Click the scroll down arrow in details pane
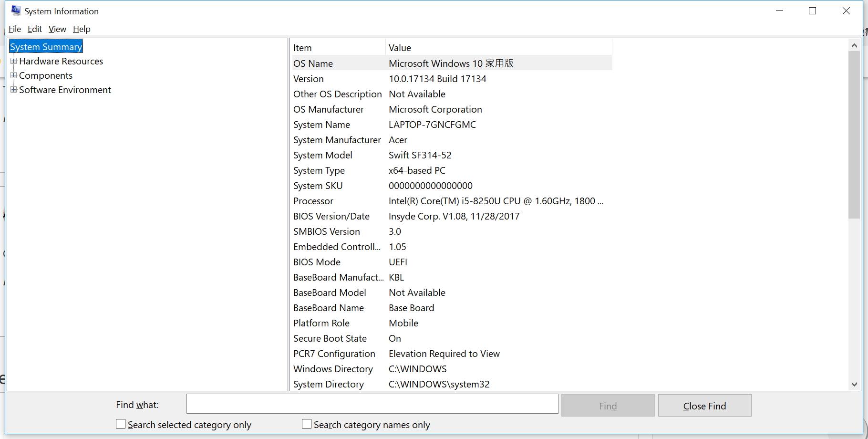The width and height of the screenshot is (868, 439). point(854,384)
